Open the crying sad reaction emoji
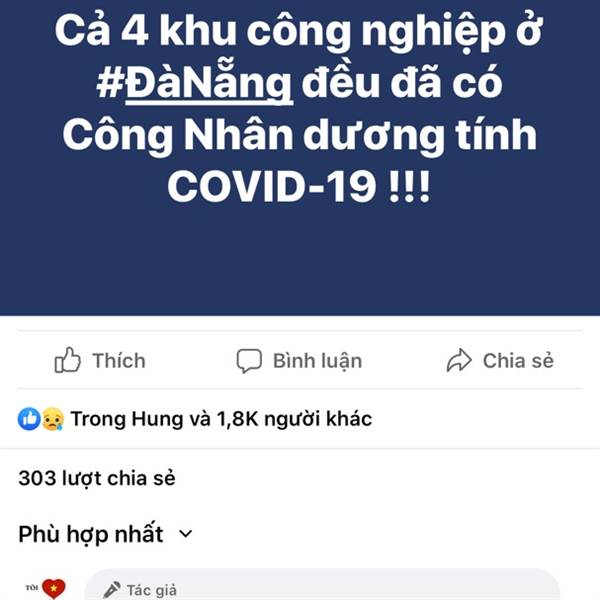Viewport: 600px width, 600px height. tap(52, 419)
